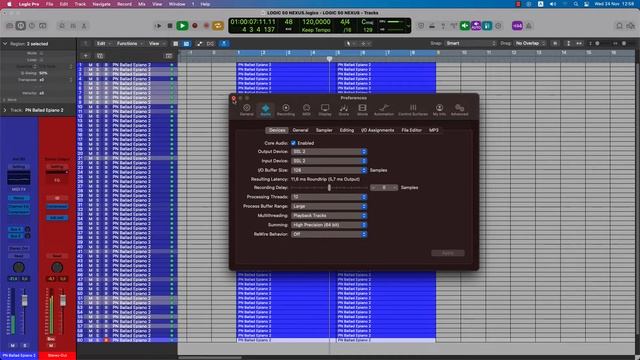This screenshot has width=640, height=360.
Task: Select the Audio preferences icon
Action: click(x=266, y=110)
